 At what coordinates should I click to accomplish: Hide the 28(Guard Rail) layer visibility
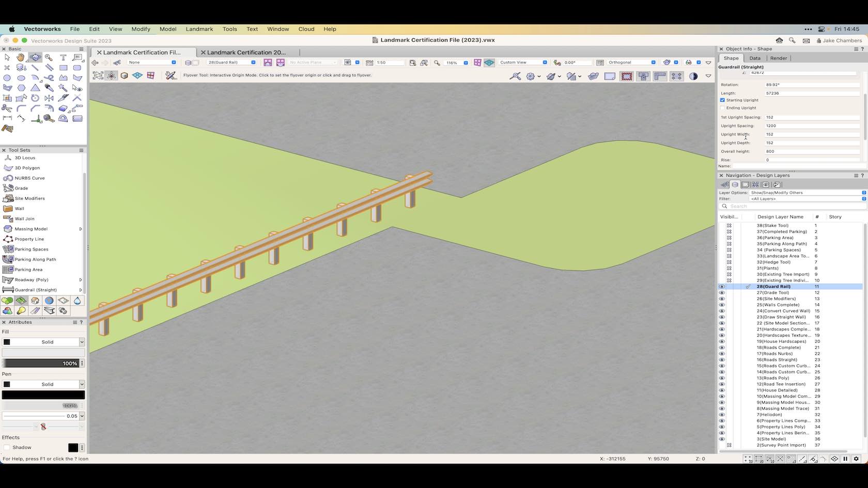tap(722, 287)
